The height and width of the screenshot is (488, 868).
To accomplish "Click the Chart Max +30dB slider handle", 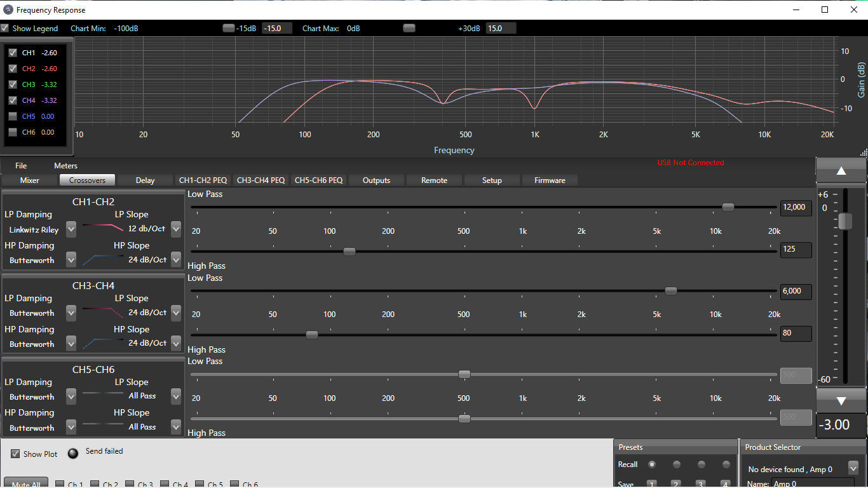I will pyautogui.click(x=409, y=28).
